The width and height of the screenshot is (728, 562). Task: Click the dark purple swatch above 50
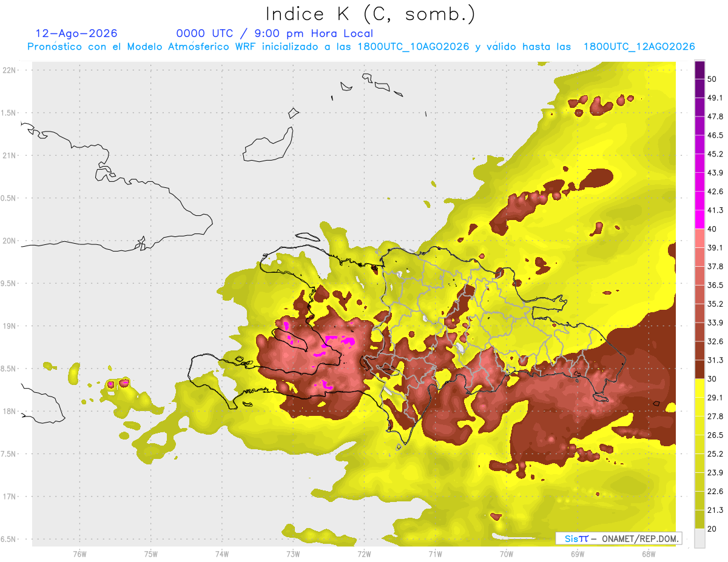pyautogui.click(x=699, y=70)
